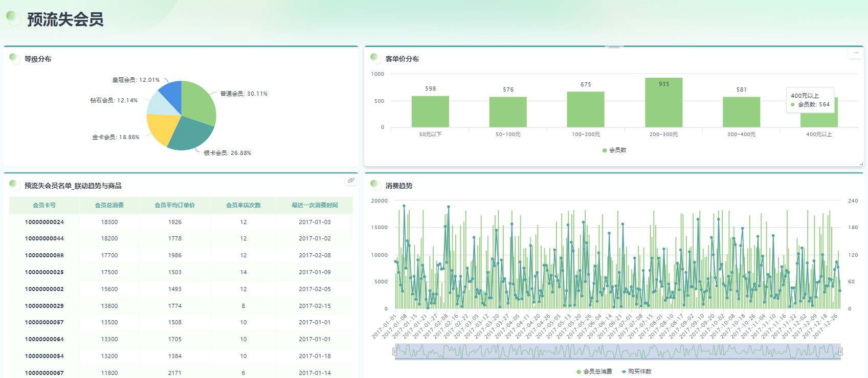Click the 等级分布 panel title
Screen dimensions: 868x378
click(x=38, y=59)
